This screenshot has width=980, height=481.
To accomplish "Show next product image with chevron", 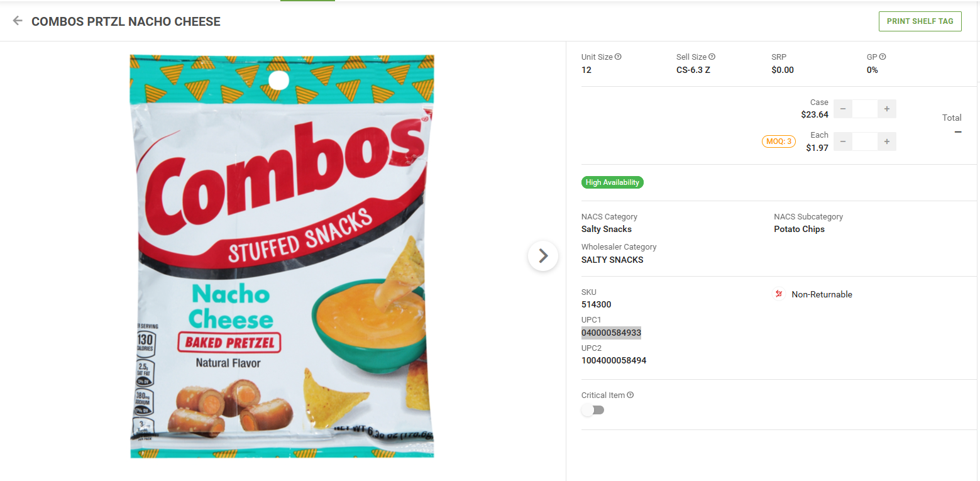I will pyautogui.click(x=543, y=256).
